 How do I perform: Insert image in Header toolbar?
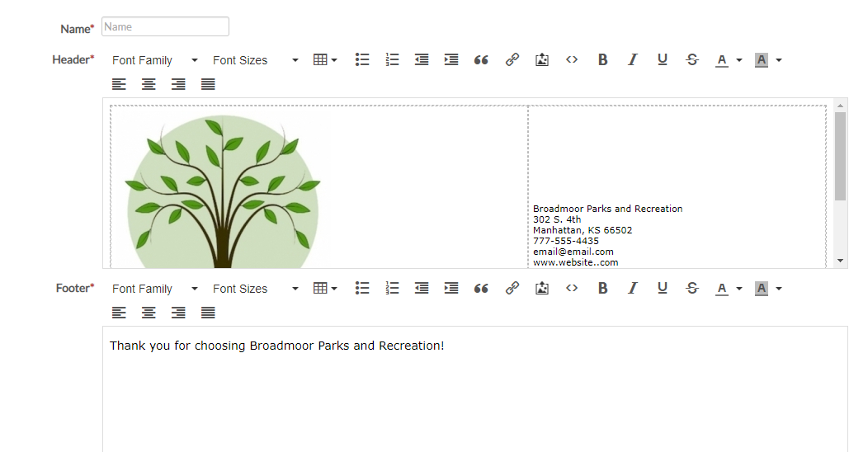coord(542,59)
